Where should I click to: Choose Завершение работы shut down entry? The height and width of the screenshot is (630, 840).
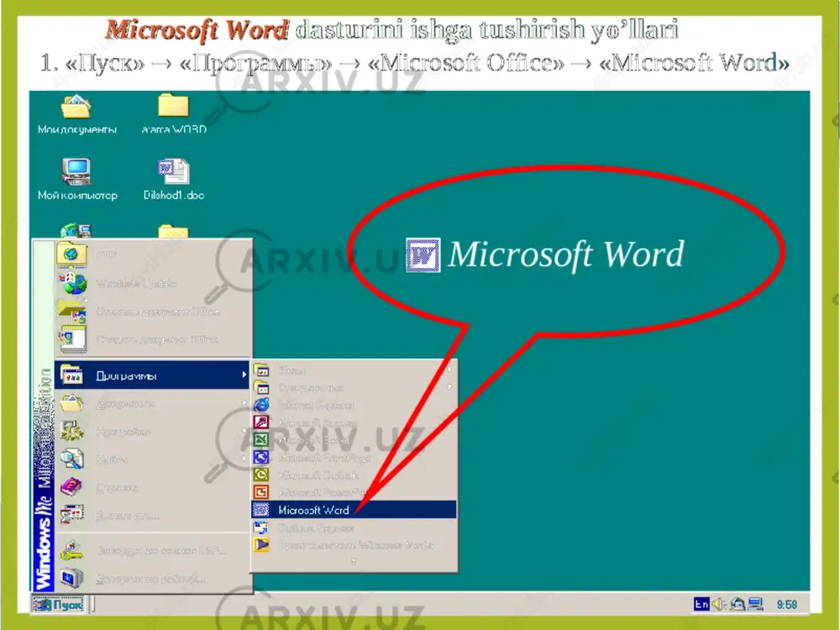153,579
